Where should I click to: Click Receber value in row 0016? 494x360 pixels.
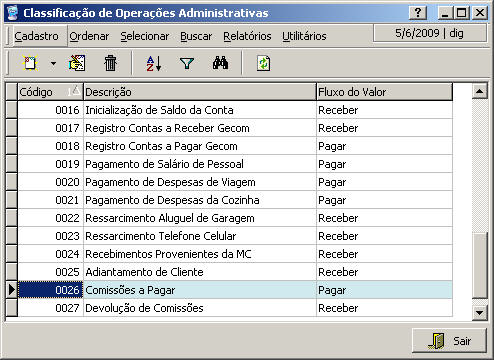click(x=384, y=110)
